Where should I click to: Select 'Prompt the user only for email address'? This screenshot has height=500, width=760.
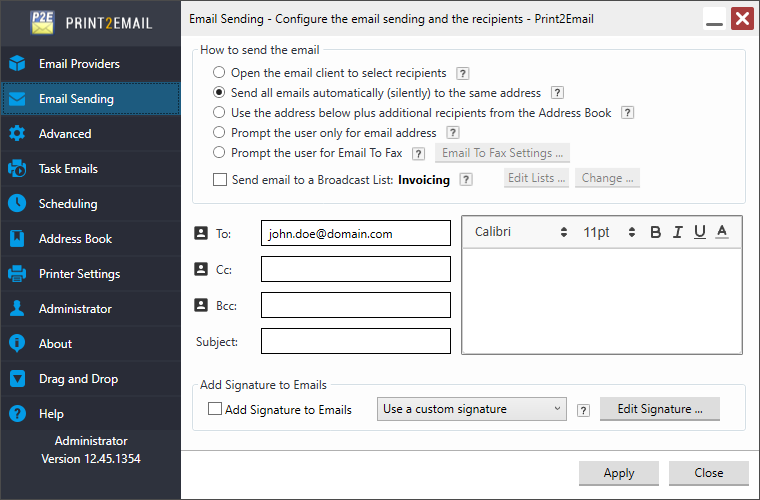coord(219,133)
